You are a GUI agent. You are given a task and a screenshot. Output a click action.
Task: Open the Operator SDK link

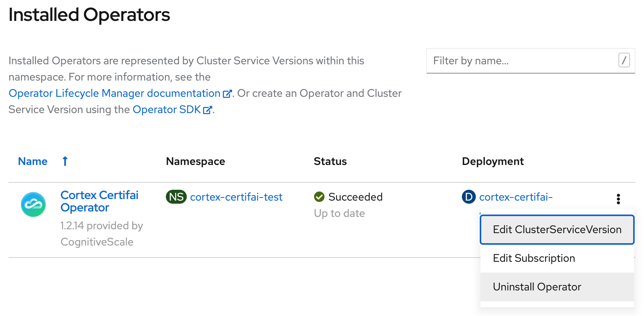[x=167, y=110]
